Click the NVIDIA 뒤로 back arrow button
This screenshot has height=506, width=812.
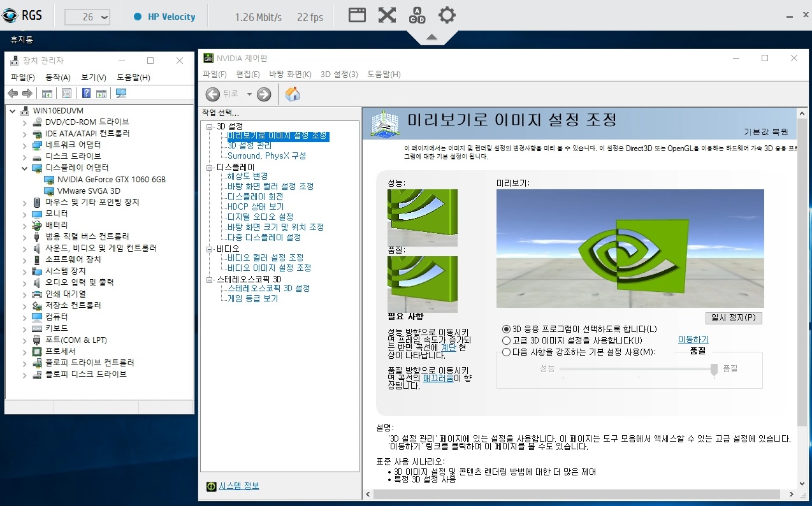click(214, 94)
